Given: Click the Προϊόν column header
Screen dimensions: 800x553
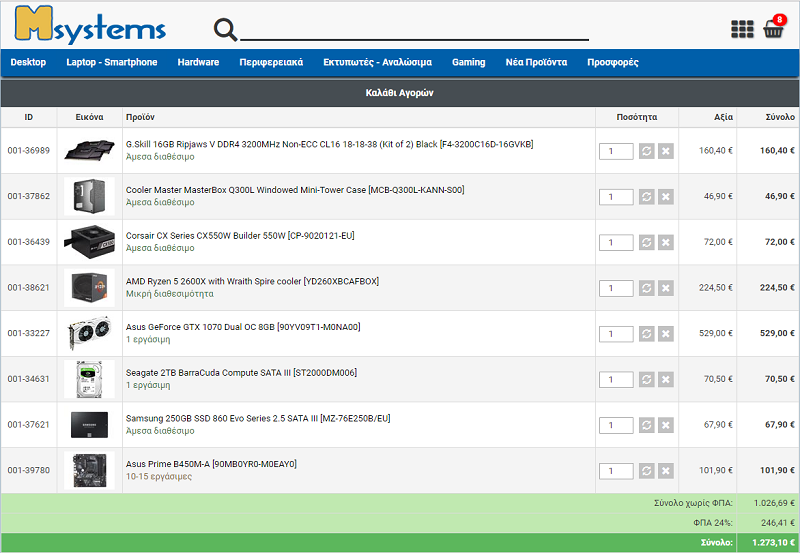Looking at the screenshot, I should [x=140, y=117].
